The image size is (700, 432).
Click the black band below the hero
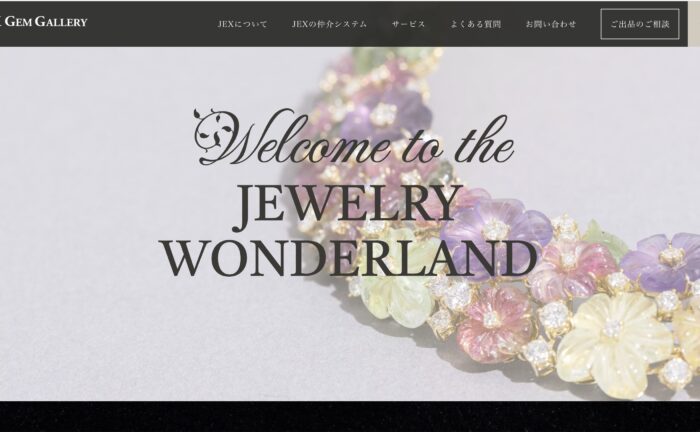pyautogui.click(x=350, y=416)
